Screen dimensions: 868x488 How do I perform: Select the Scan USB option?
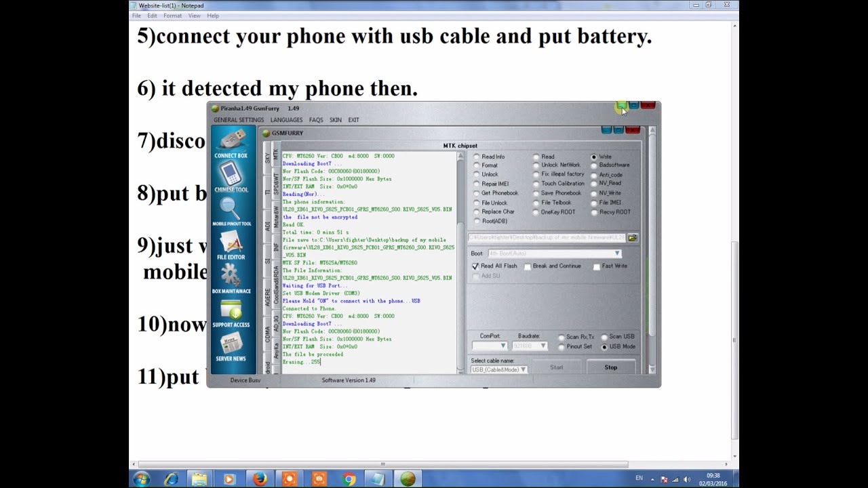point(618,336)
